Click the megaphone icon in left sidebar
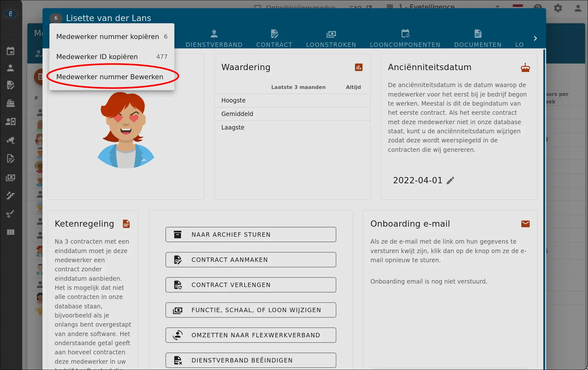This screenshot has width=588, height=370. [11, 140]
